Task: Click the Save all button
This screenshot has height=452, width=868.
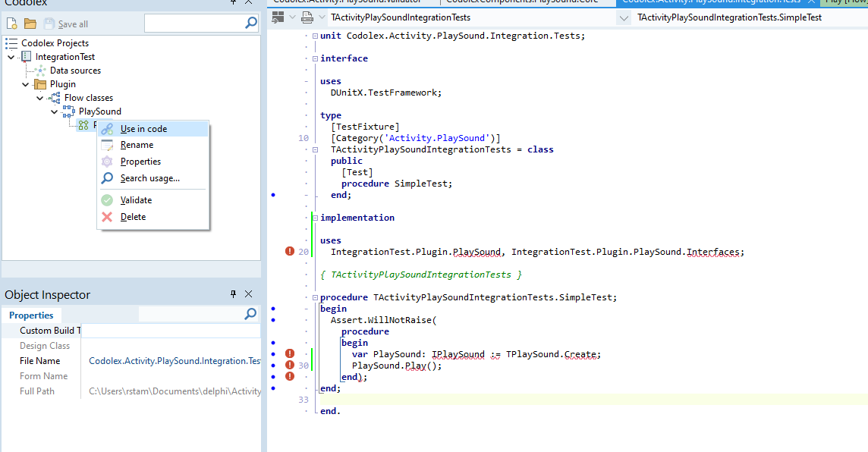Action: point(67,24)
